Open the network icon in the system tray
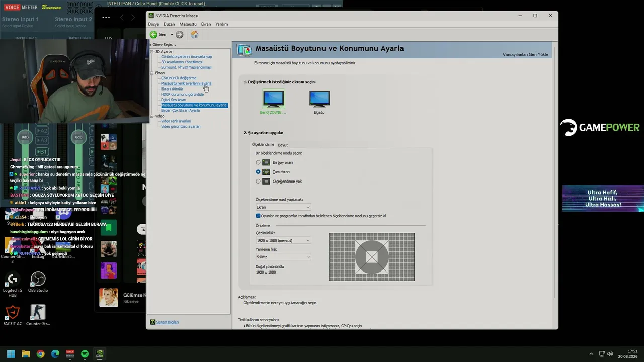Viewport: 644px width, 362px height. (602, 354)
